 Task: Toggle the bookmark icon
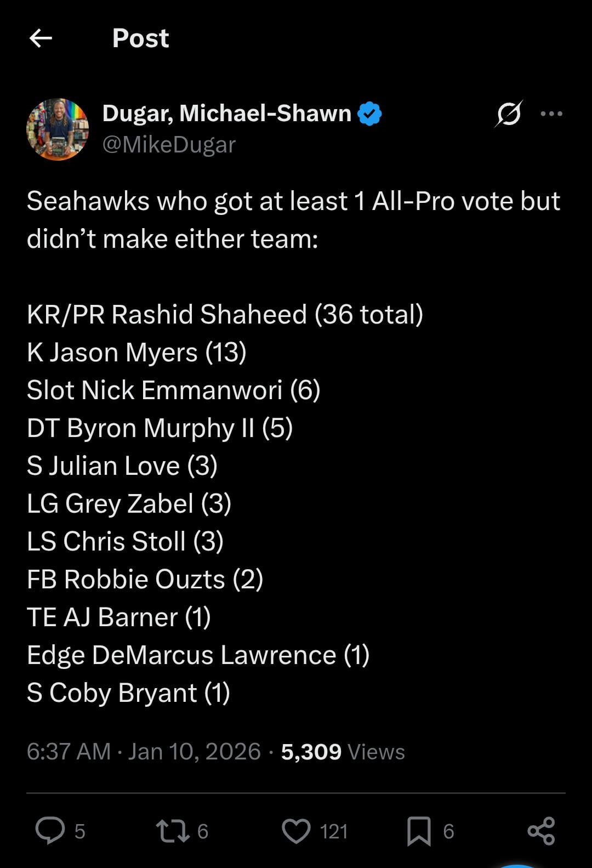pos(419,830)
